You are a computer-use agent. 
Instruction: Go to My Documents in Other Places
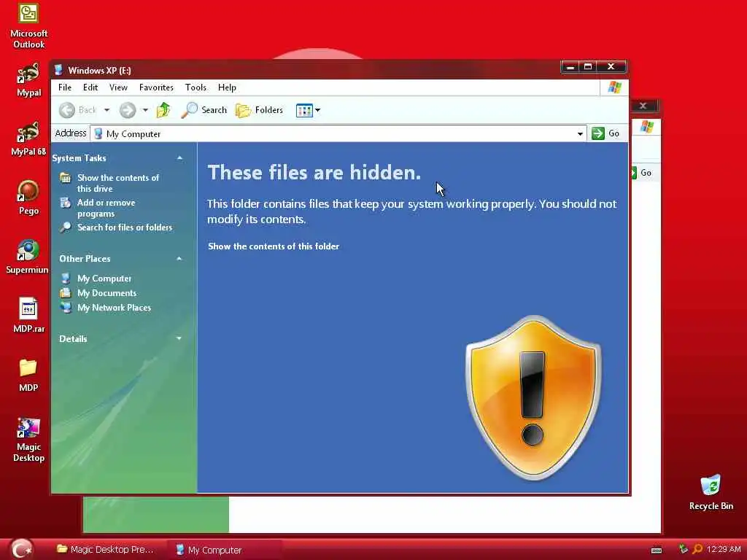[x=107, y=293]
